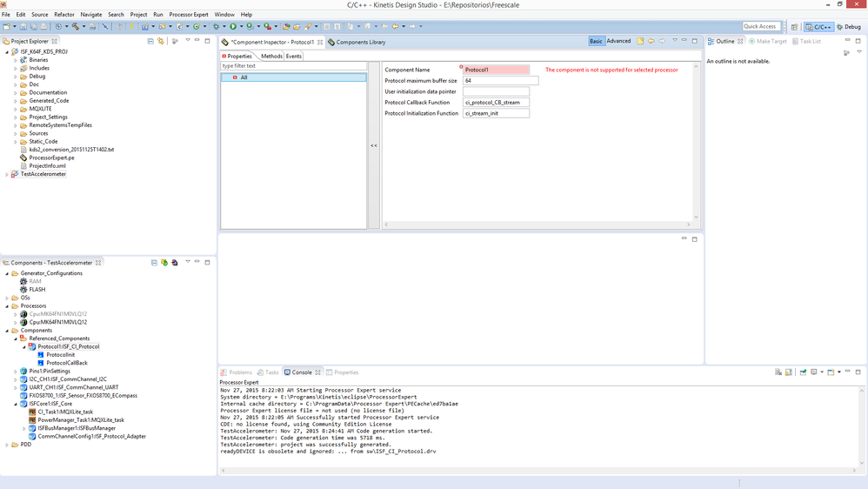
Task: Open the File menu
Action: tap(5, 15)
